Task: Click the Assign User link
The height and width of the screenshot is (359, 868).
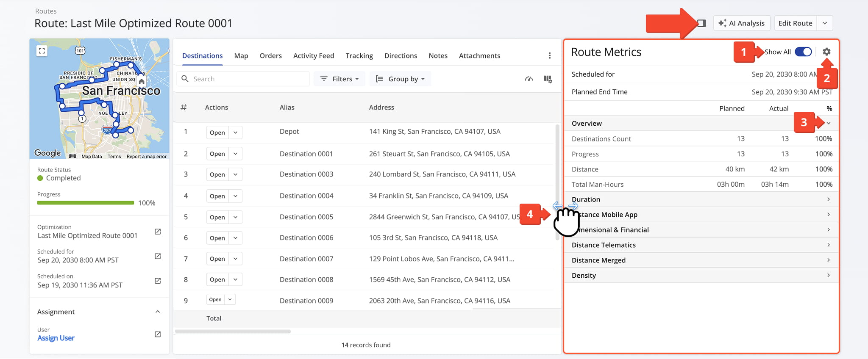Action: tap(56, 338)
